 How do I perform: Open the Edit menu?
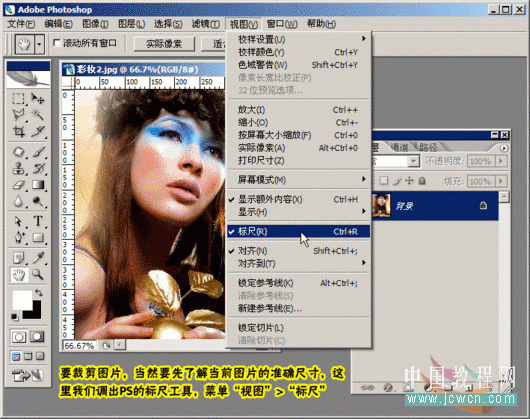pyautogui.click(x=58, y=24)
